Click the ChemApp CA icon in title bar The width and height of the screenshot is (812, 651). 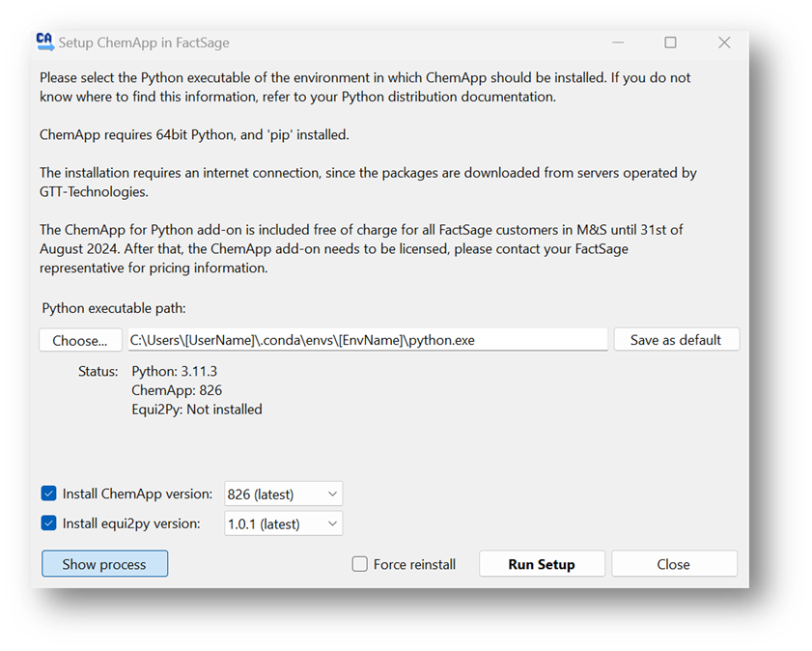(45, 42)
